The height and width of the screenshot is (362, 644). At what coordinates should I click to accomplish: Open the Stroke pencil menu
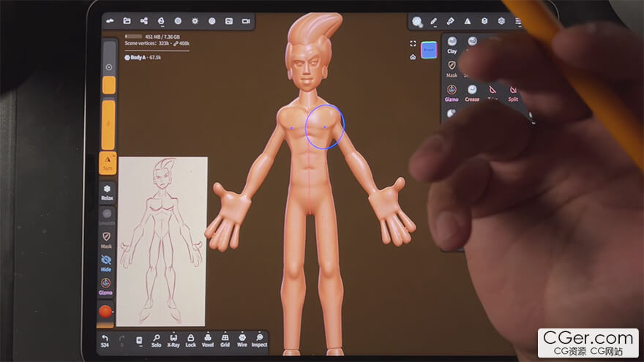pyautogui.click(x=434, y=21)
